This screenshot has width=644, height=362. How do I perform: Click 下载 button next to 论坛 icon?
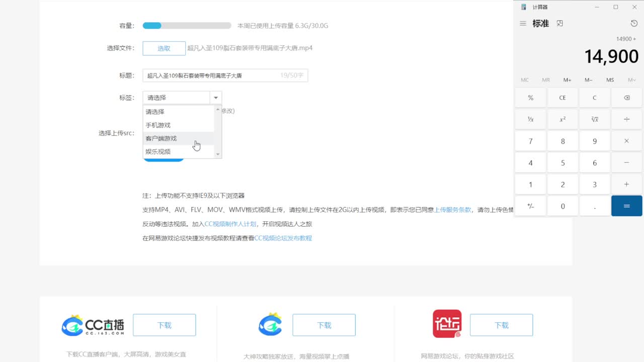pos(502,325)
